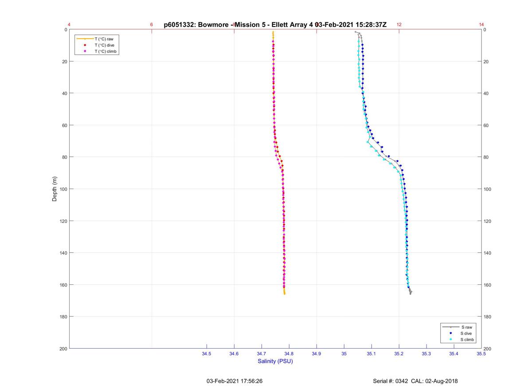532x392 pixels.
Task: Click red temperature tick label 4
Action: 69,25
